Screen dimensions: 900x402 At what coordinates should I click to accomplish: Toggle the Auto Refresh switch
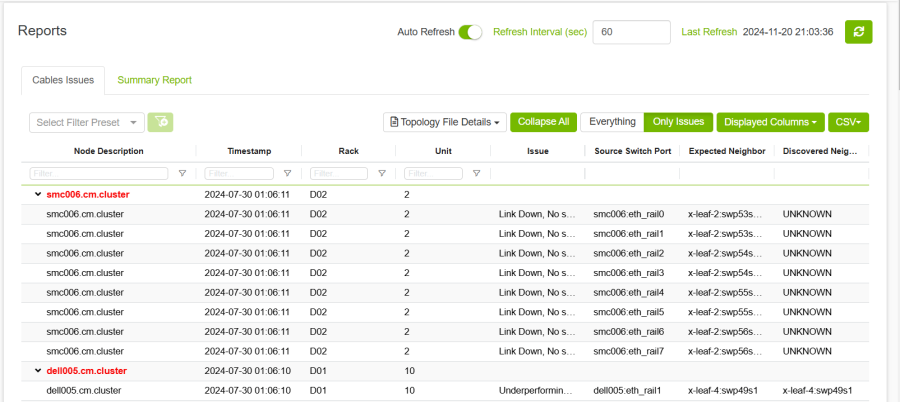click(470, 32)
